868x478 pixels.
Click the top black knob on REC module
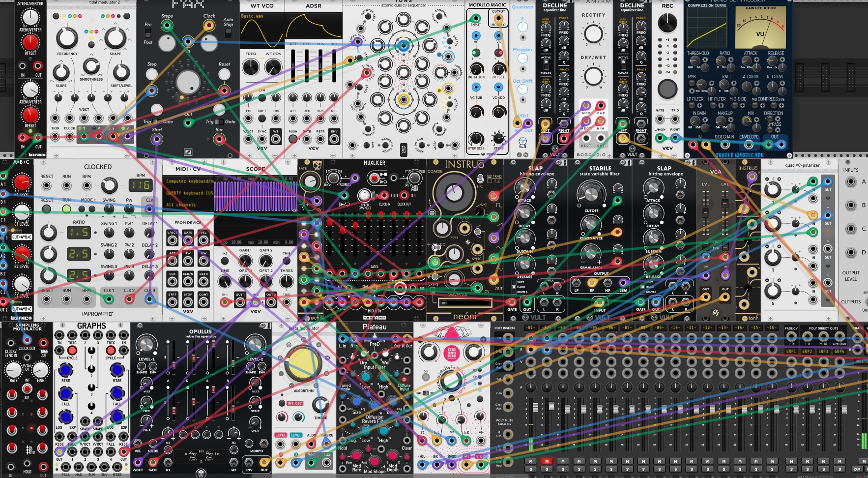pos(667,23)
